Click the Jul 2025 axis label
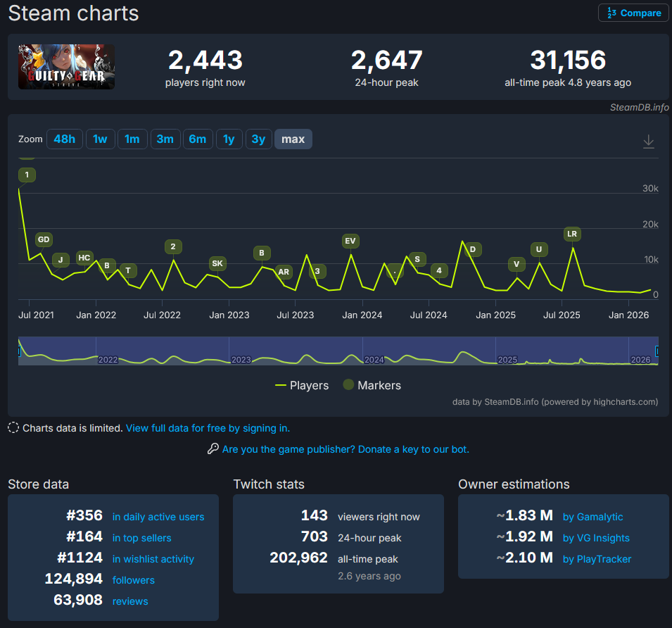Viewport: 672px width, 628px height. (x=562, y=315)
